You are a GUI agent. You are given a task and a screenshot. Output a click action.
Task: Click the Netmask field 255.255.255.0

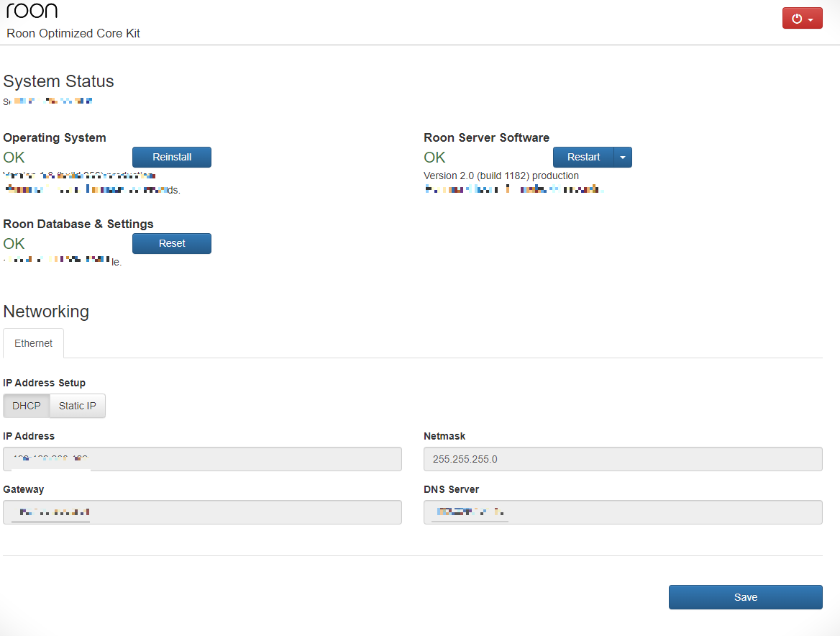click(623, 459)
